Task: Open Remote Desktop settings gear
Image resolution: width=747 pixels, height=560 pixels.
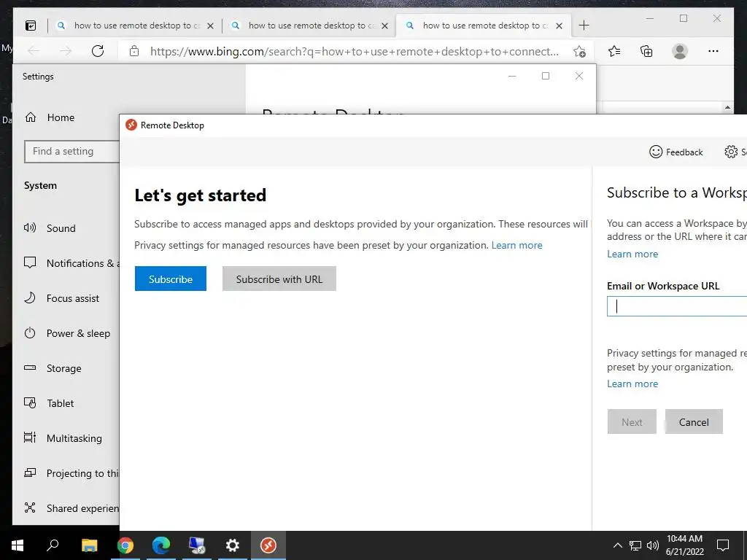Action: (731, 152)
